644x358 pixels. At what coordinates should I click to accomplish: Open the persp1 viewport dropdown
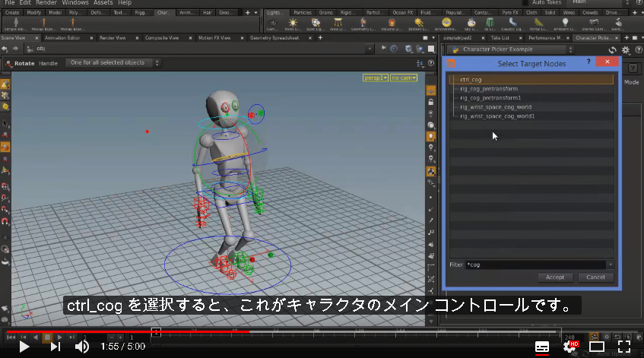coord(376,78)
